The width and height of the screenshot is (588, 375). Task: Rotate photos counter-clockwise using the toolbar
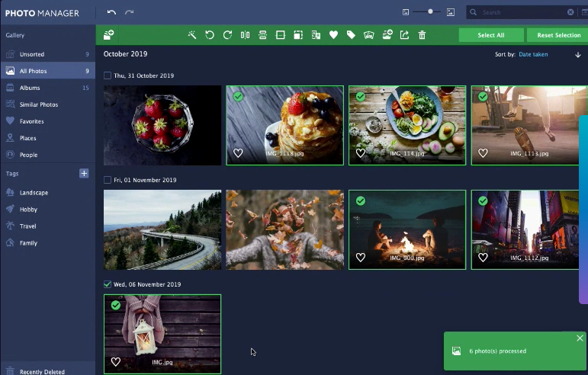pyautogui.click(x=210, y=35)
